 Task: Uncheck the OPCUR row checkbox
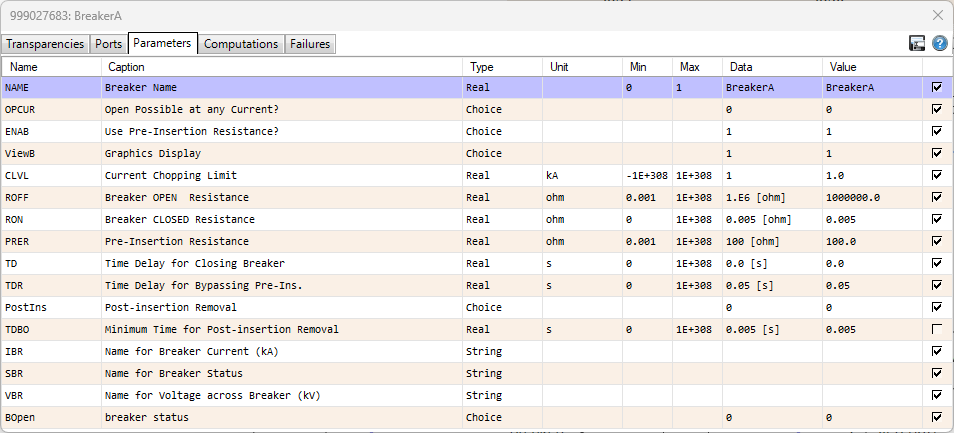[x=937, y=109]
